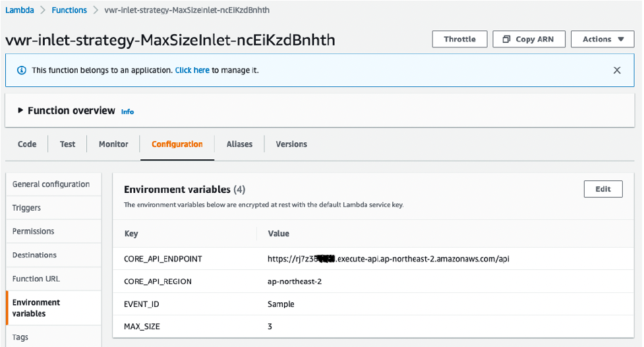Select the CORE_API_ENDPOINT key

coord(163,259)
